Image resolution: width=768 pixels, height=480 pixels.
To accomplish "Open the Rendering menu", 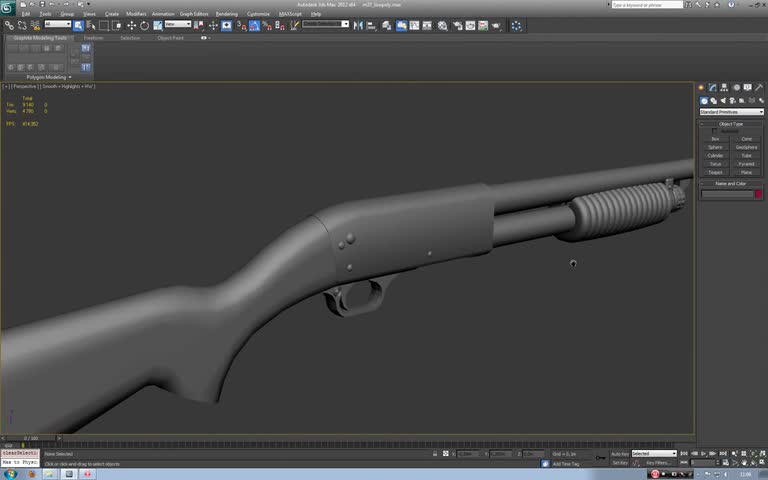I will (x=227, y=14).
